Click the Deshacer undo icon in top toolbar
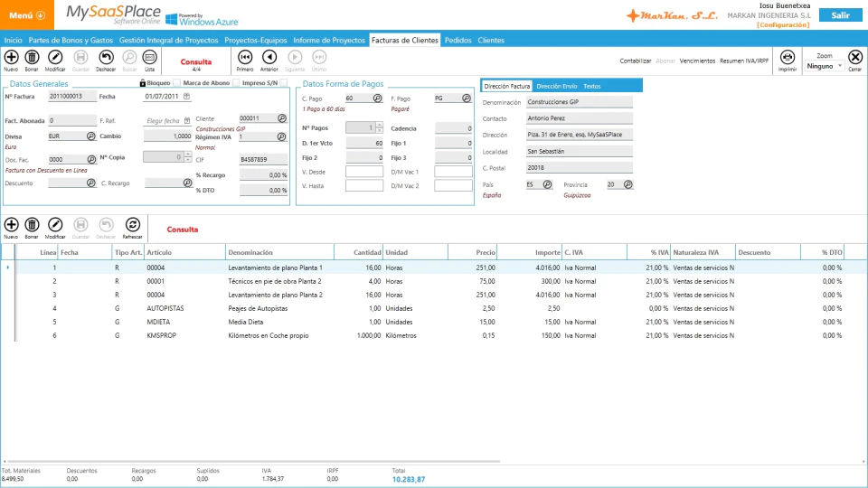The width and height of the screenshot is (868, 488). [x=106, y=58]
